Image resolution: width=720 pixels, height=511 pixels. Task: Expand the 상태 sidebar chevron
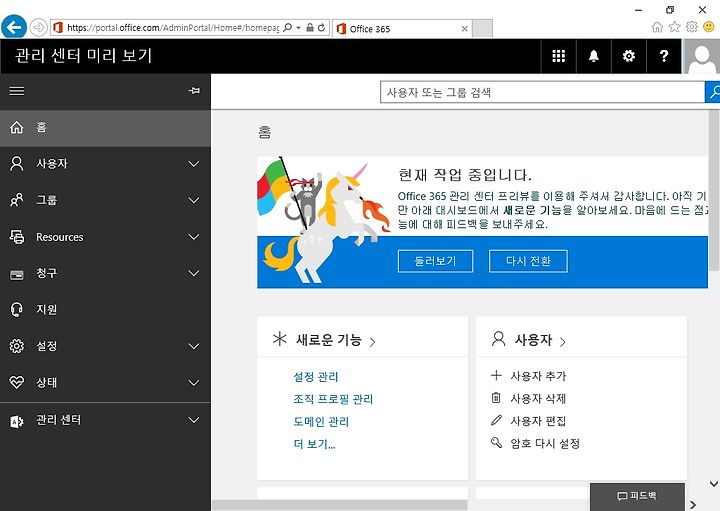tap(194, 383)
